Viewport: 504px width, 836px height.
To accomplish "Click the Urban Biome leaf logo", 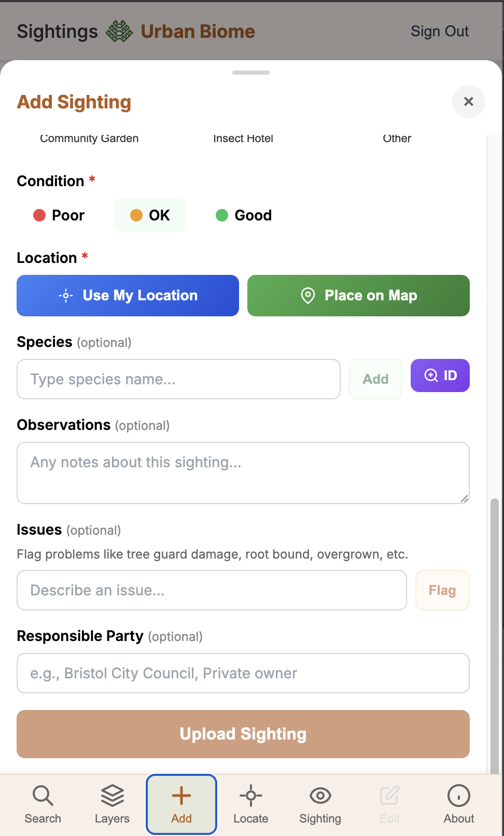I will 120,31.
